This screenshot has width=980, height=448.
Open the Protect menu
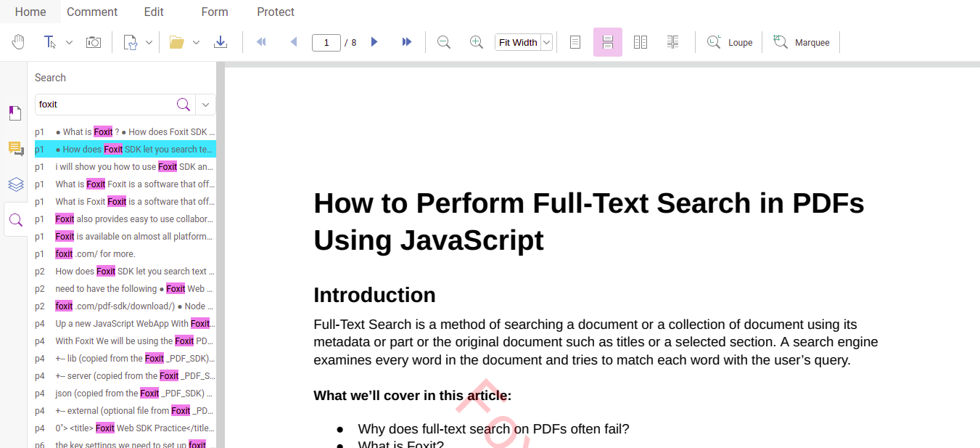pyautogui.click(x=275, y=12)
